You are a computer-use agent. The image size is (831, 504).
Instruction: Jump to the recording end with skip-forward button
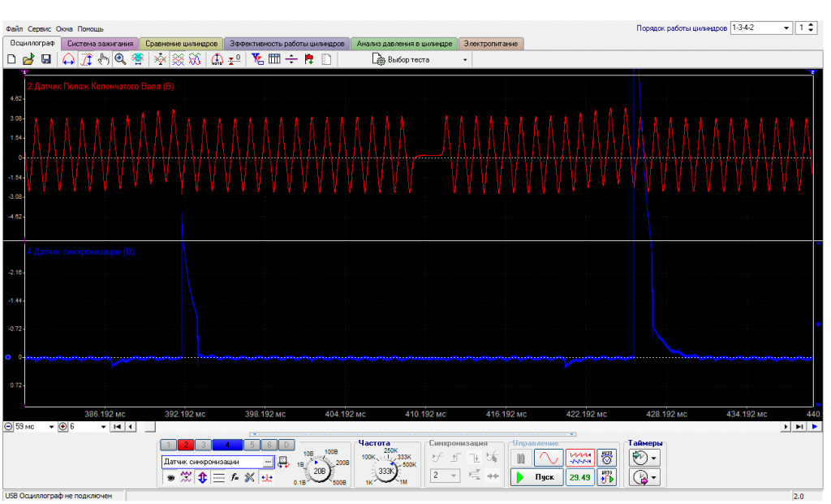coord(799,427)
